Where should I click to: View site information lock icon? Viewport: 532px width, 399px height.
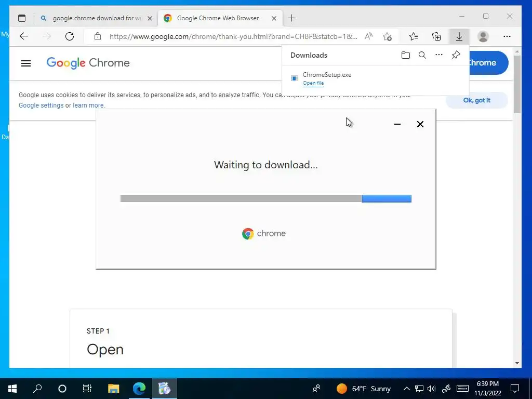tap(98, 36)
